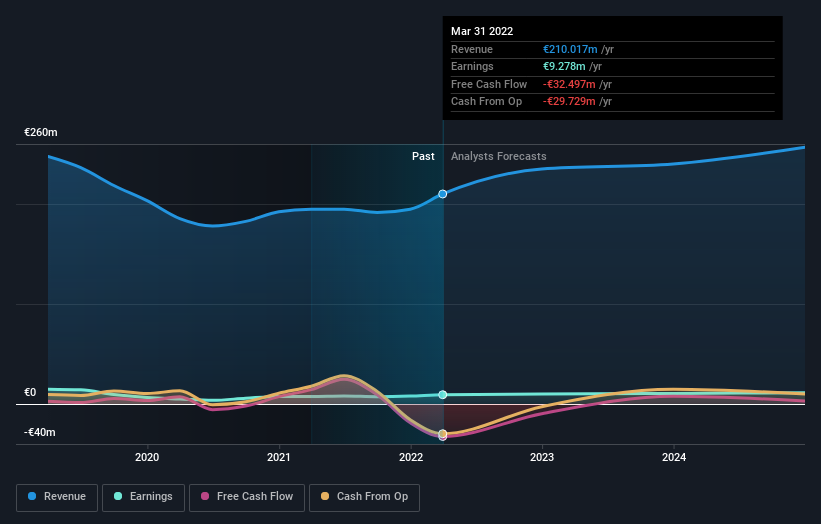Click the Past label
The width and height of the screenshot is (821, 524).
(423, 157)
